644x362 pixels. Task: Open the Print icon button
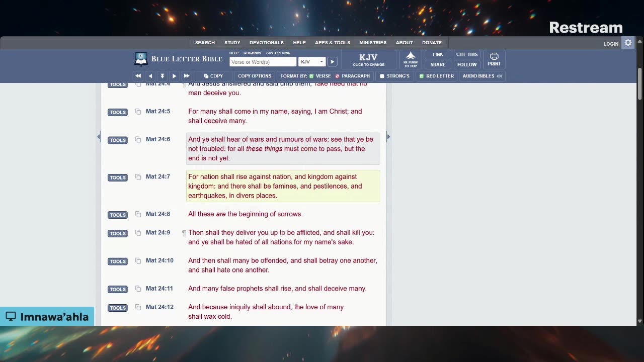[494, 59]
